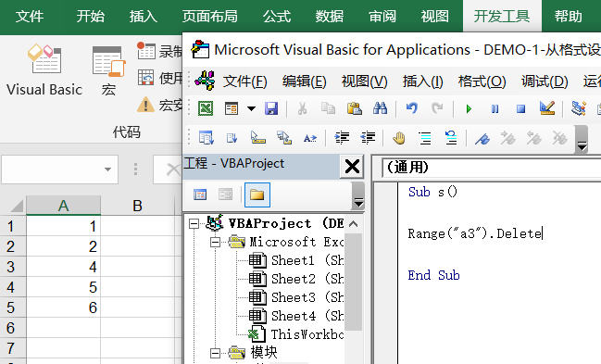Click the View Microsoft Excel icon in the VBA toolbar

(206, 108)
